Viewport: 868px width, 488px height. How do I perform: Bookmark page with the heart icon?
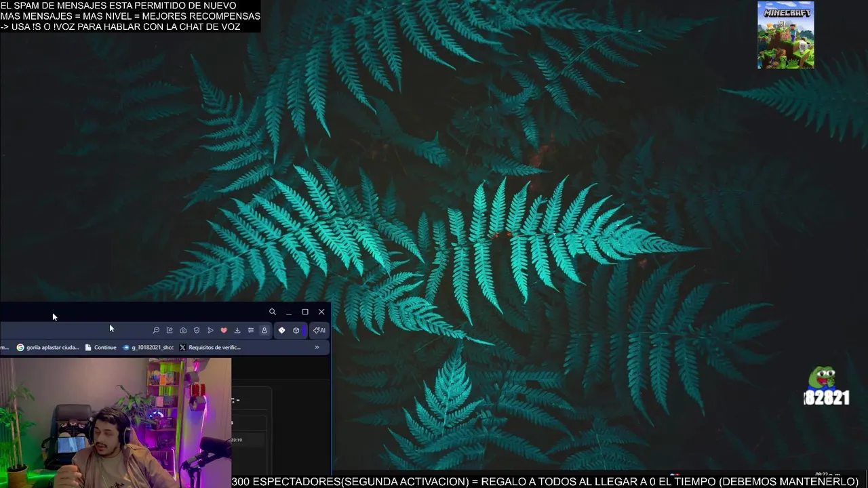point(224,330)
